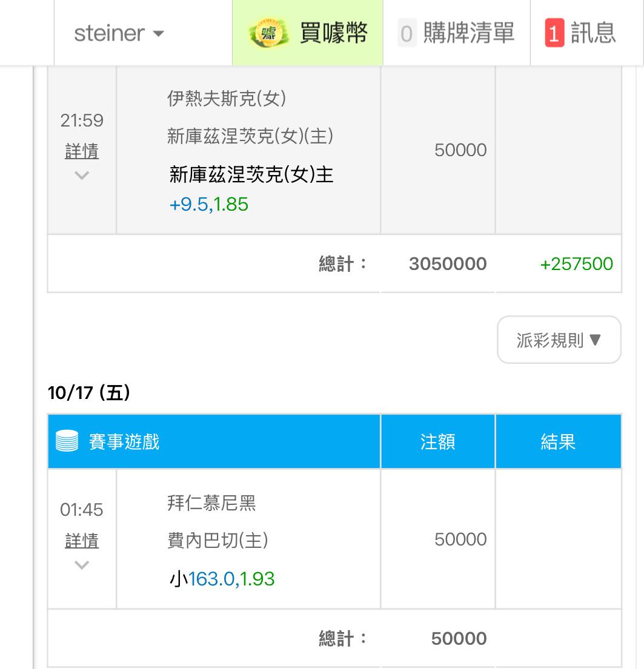
Task: Expand the 派彩規則 dropdown
Action: pos(559,340)
